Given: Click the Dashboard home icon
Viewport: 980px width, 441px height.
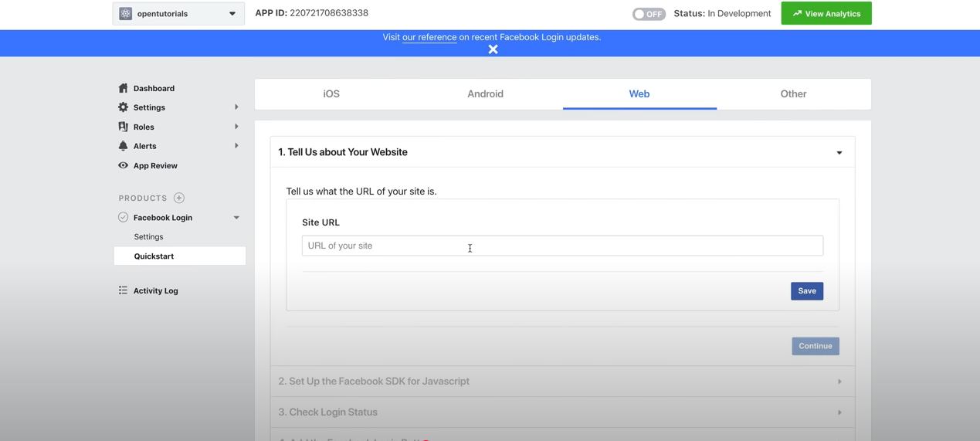Looking at the screenshot, I should (x=123, y=88).
